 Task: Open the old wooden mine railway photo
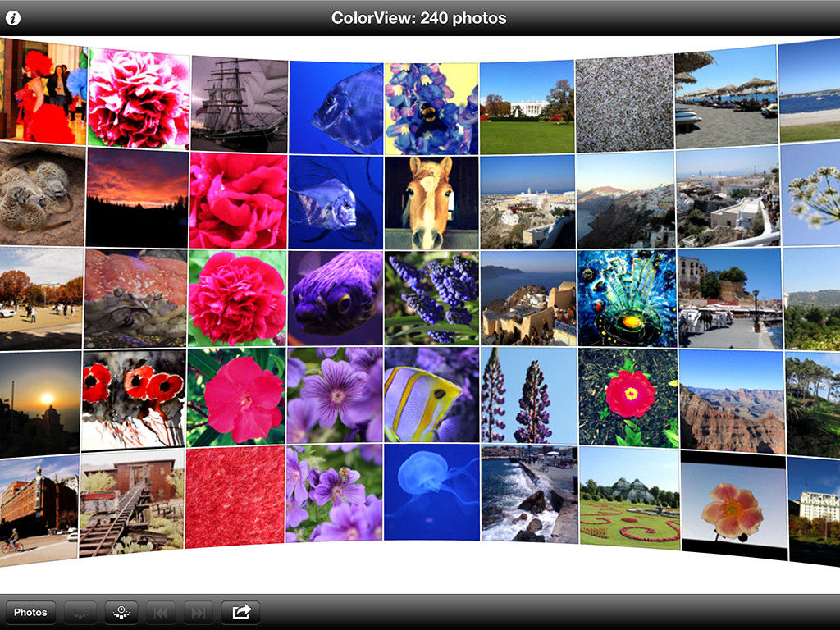(x=131, y=503)
